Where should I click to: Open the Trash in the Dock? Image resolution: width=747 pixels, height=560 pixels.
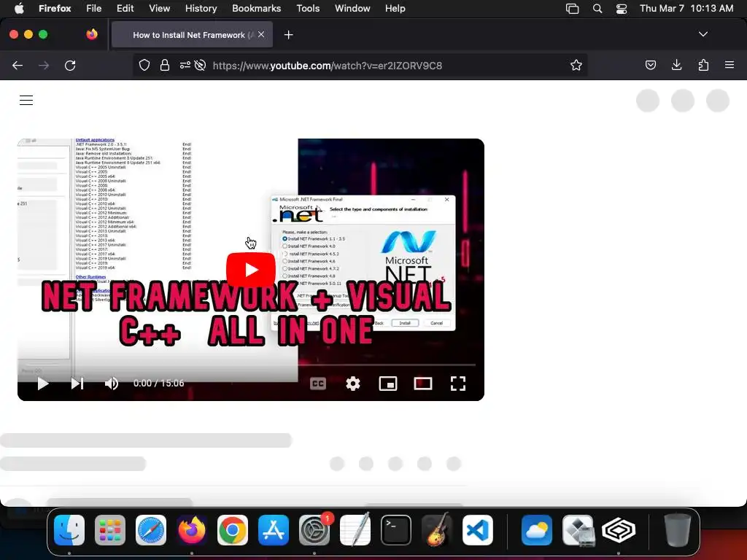[x=677, y=530]
